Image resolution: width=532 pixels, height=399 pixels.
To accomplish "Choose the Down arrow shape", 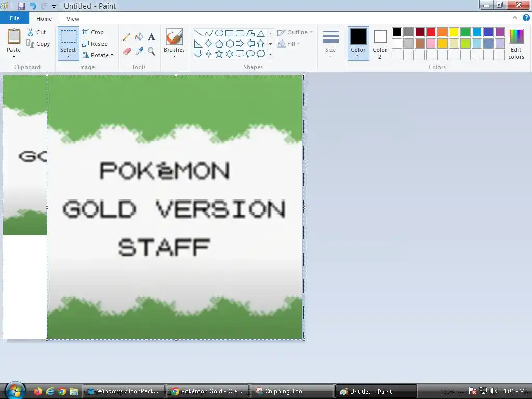I will tap(198, 54).
